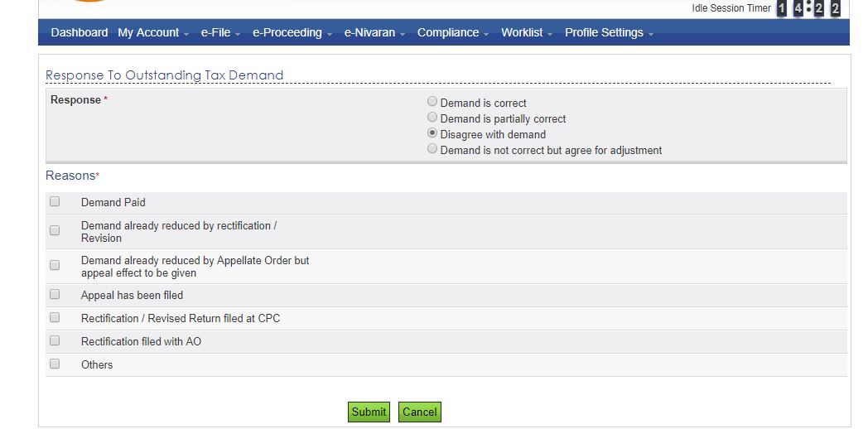
Task: Click the green Submit button
Action: point(369,412)
